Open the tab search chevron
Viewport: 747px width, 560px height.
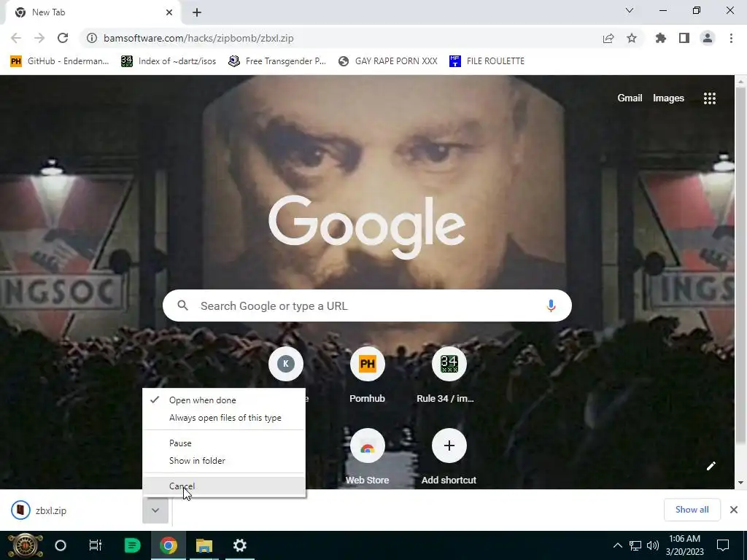pyautogui.click(x=630, y=10)
